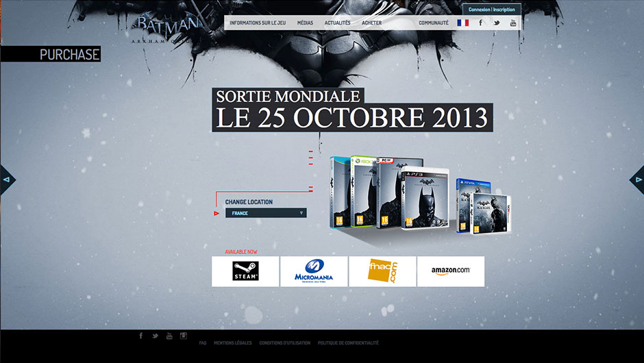Image resolution: width=644 pixels, height=363 pixels.
Task: Click the footer Facebook icon
Action: [141, 336]
